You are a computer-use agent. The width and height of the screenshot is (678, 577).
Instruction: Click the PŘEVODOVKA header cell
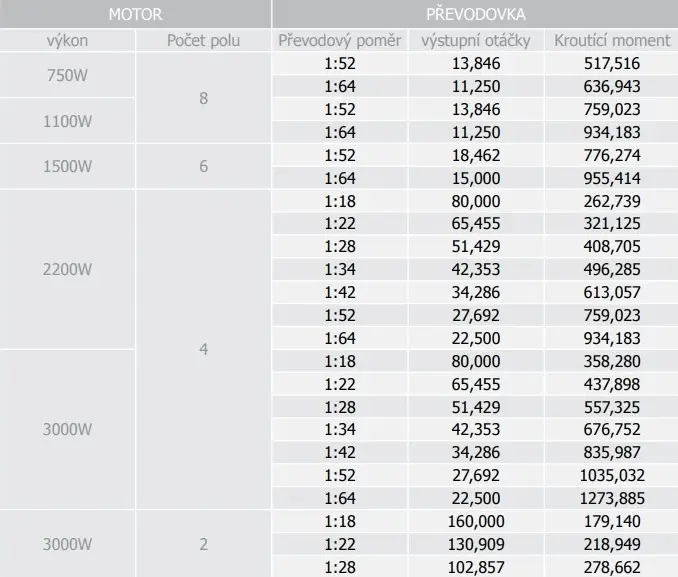[475, 14]
